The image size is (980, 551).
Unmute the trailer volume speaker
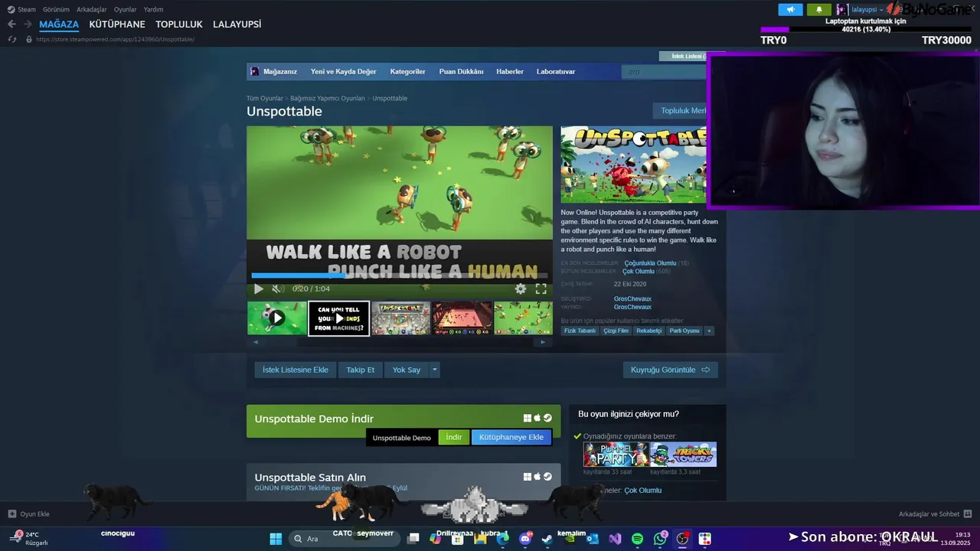pyautogui.click(x=277, y=289)
